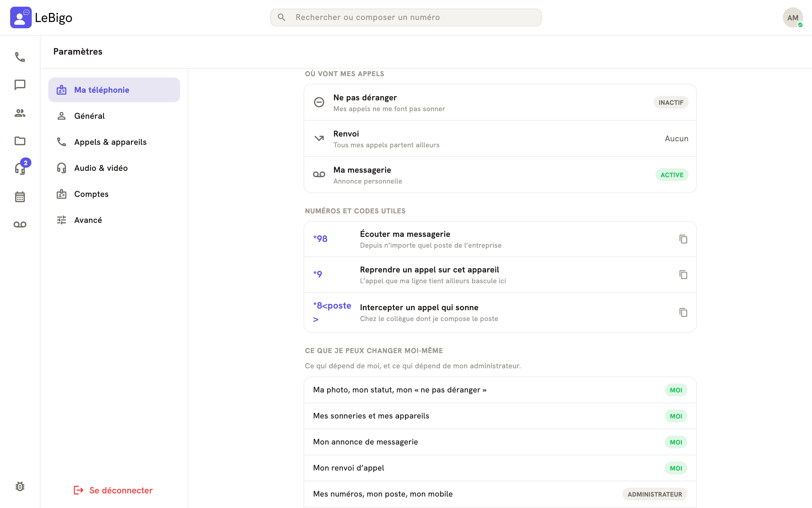The width and height of the screenshot is (812, 508).
Task: Click the Mon annonce de messagerie row
Action: (x=500, y=442)
